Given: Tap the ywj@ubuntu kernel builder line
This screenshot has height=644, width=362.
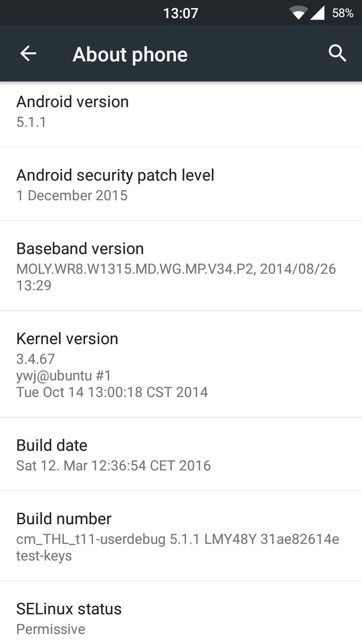Looking at the screenshot, I should pyautogui.click(x=63, y=375).
